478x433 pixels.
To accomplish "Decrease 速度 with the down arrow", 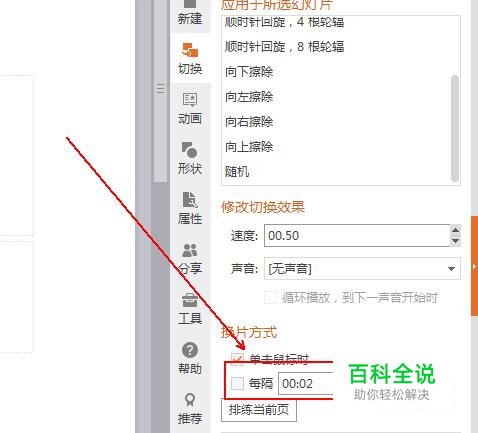I will (455, 241).
